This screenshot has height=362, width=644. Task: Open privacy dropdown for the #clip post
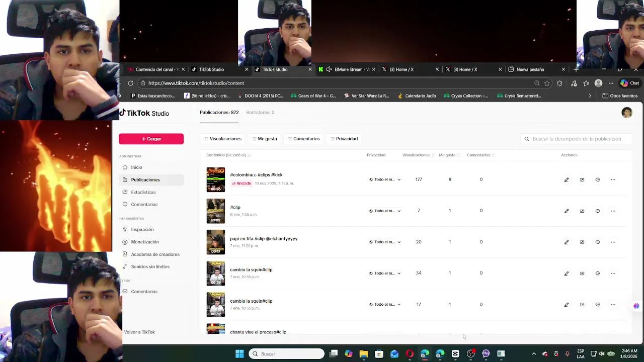385,211
